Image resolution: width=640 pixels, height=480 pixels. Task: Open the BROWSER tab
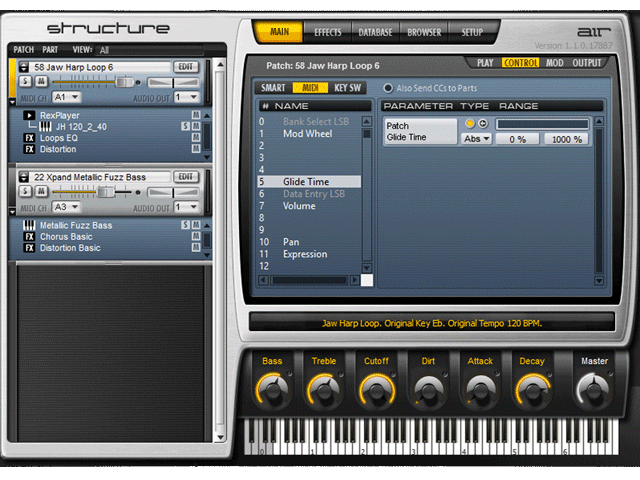tap(424, 32)
